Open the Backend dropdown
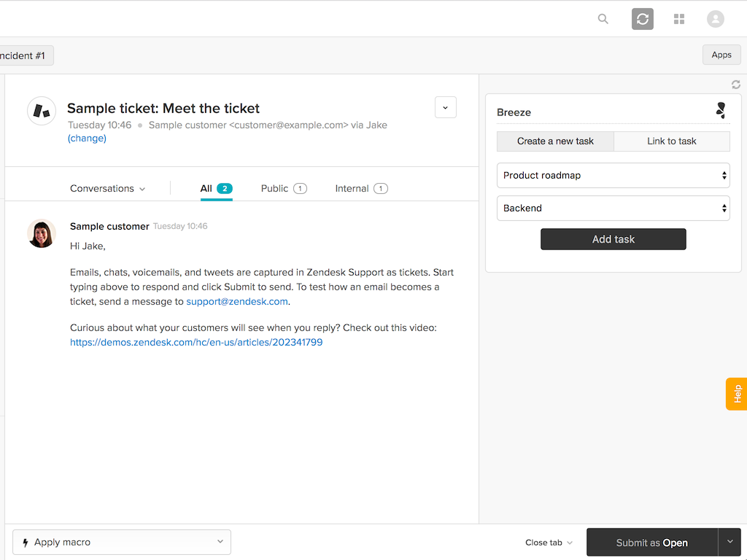Screen dimensions: 747x560 [613, 208]
